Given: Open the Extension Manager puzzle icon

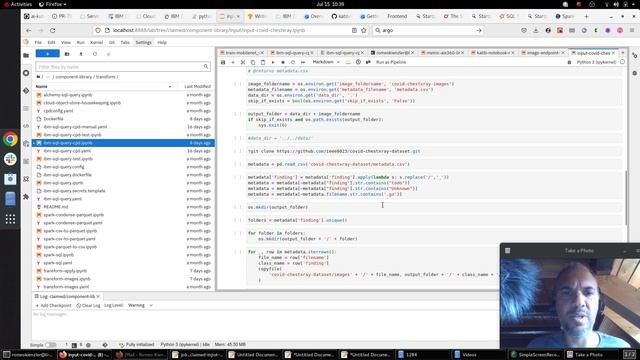Looking at the screenshot, I should (26, 197).
